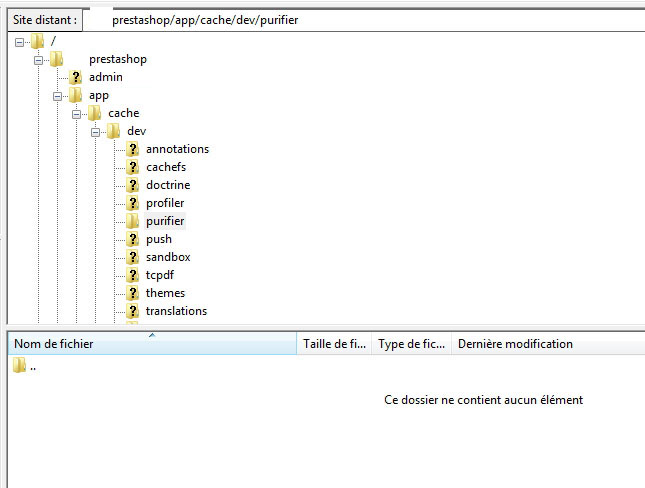645x488 pixels.
Task: Click the root folder icon
Action: point(37,41)
